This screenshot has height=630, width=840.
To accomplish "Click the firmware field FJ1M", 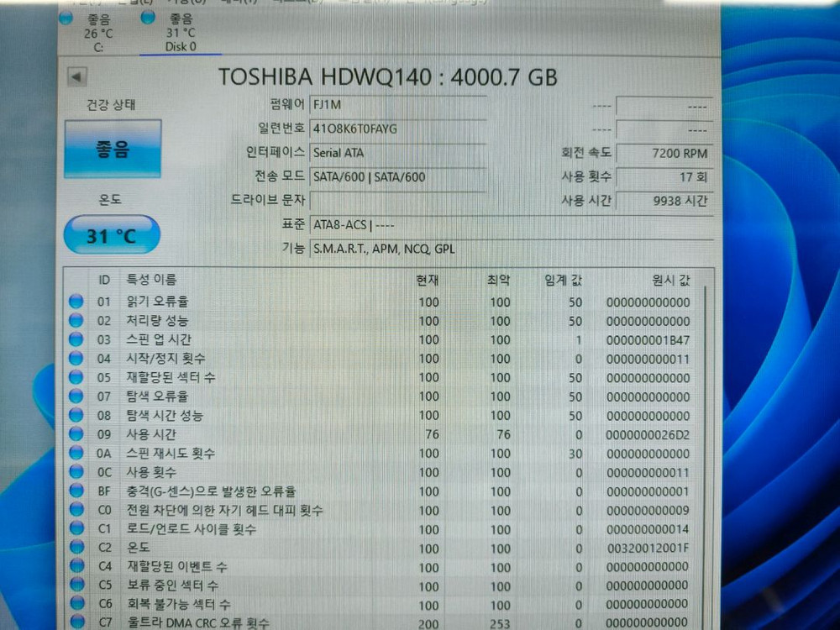I will click(398, 105).
